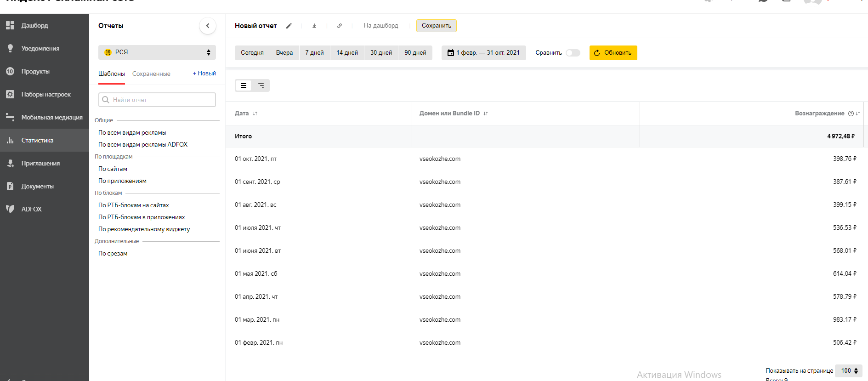Open the rows-per-page dropdown
Screen dimensions: 868x381
(x=849, y=371)
